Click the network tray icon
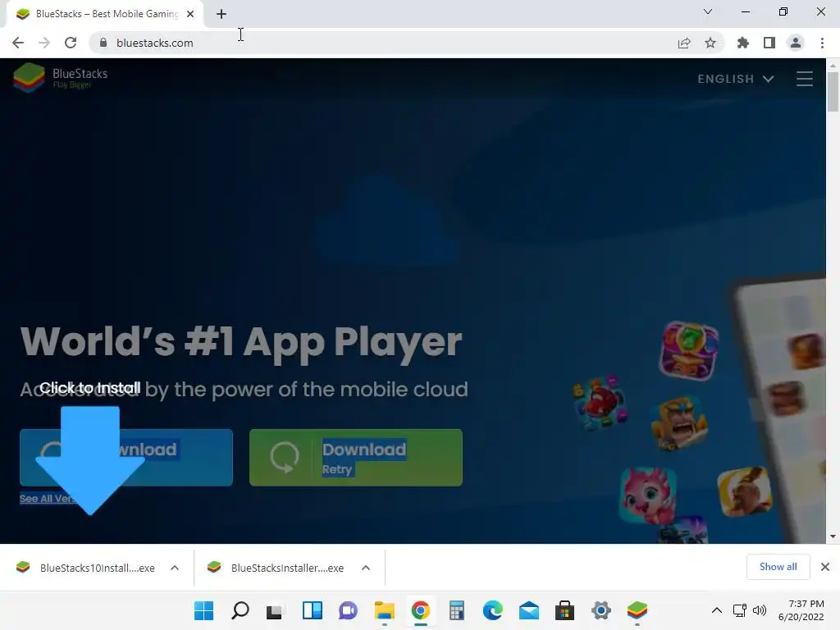 (x=740, y=610)
